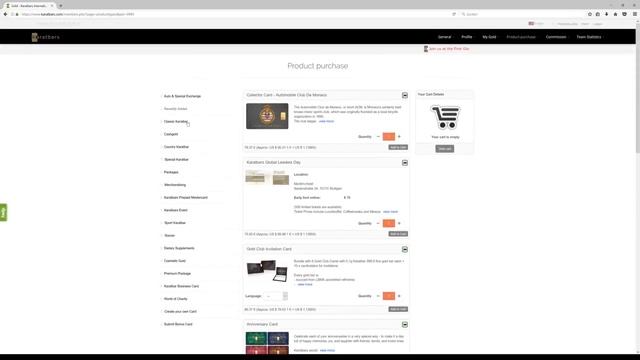This screenshot has width=640, height=360.
Task: Click the flag language selector icon
Action: [531, 24]
